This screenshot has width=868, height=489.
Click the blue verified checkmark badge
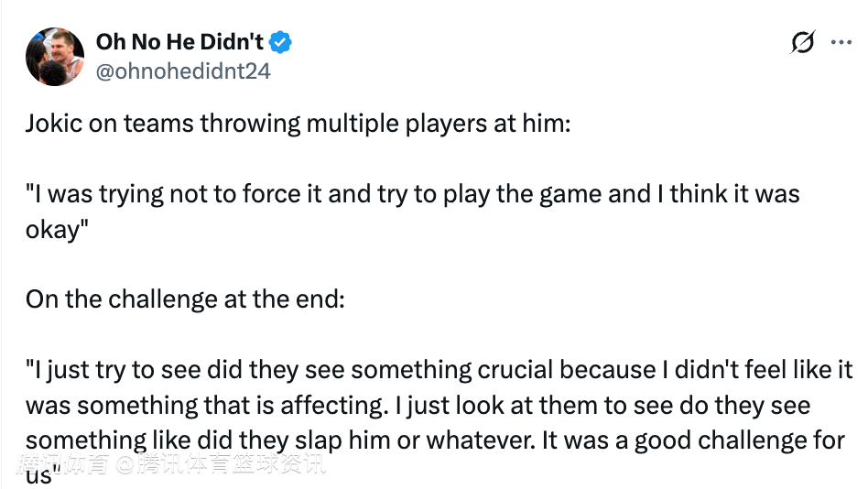tap(280, 41)
